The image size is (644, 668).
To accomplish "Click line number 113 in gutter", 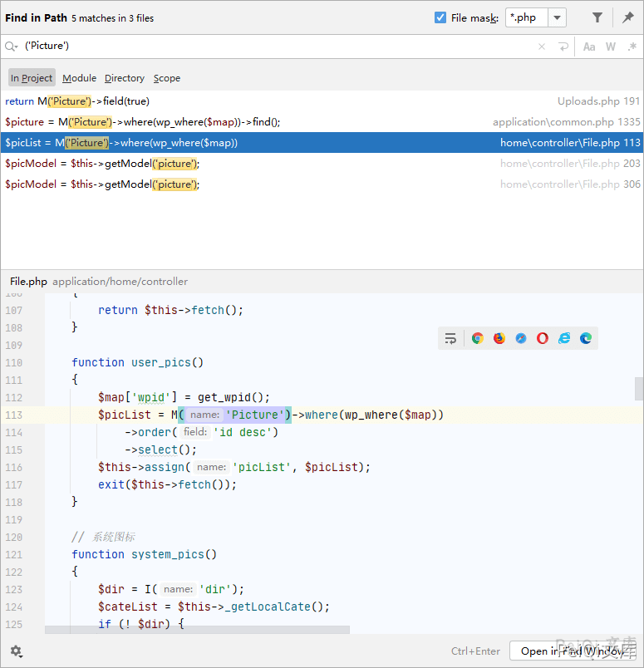I will 13,415.
